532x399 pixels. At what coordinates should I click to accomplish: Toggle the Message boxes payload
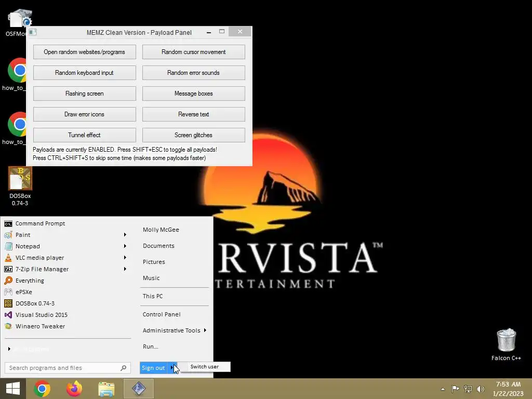(x=193, y=94)
